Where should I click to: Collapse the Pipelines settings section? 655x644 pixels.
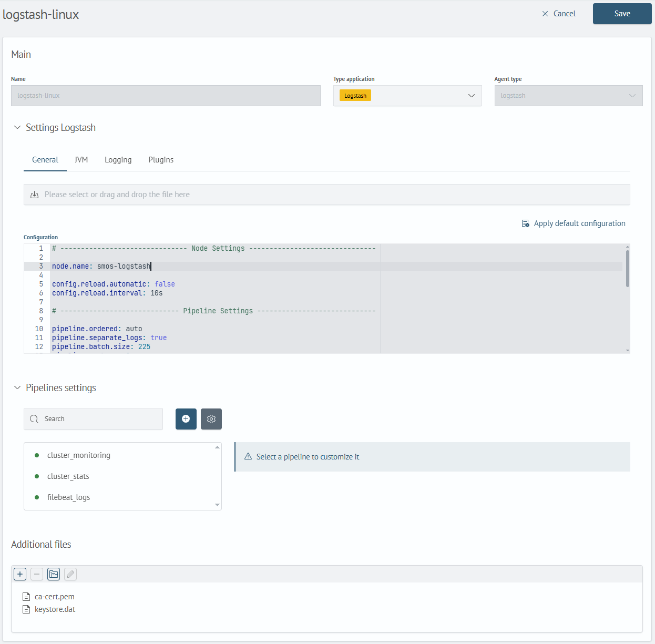[17, 387]
